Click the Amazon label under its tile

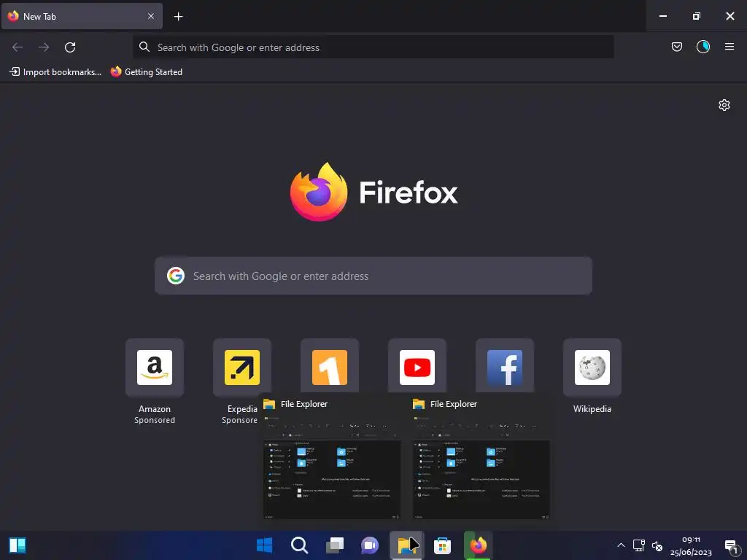[x=155, y=409]
